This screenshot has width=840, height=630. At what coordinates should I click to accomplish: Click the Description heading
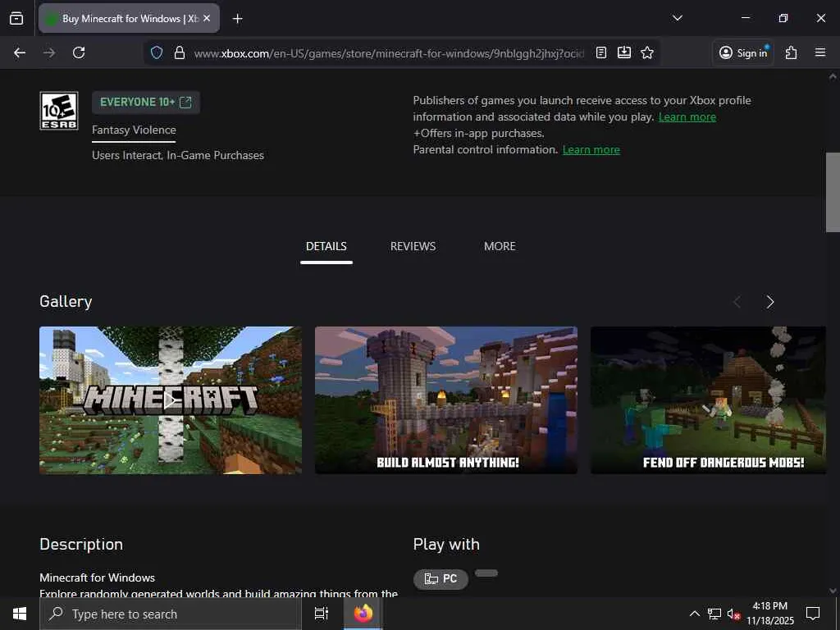point(81,545)
